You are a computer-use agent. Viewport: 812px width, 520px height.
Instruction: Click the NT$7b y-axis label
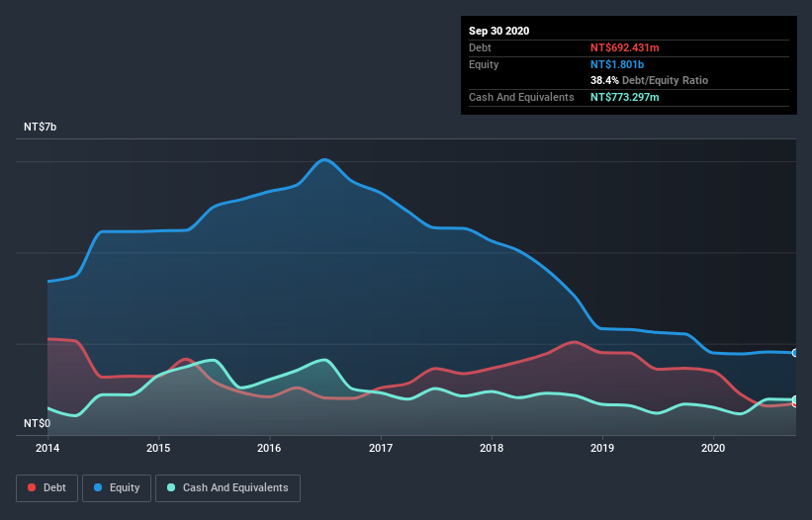[41, 127]
